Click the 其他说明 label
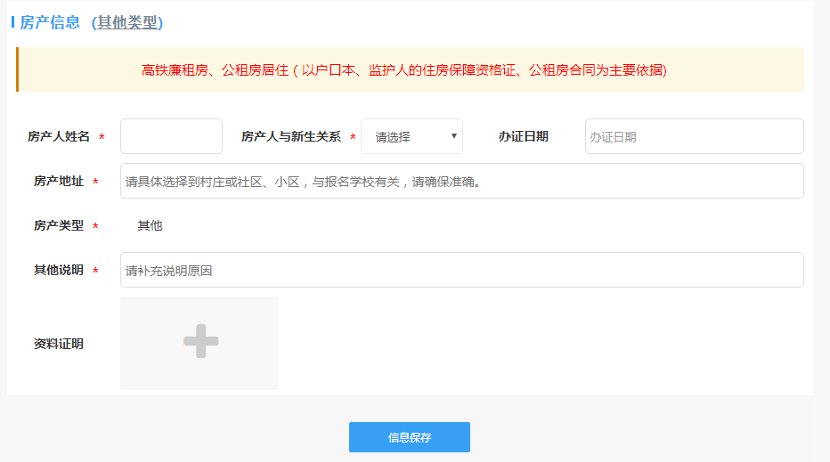Screen dimensions: 830x462 59,270
